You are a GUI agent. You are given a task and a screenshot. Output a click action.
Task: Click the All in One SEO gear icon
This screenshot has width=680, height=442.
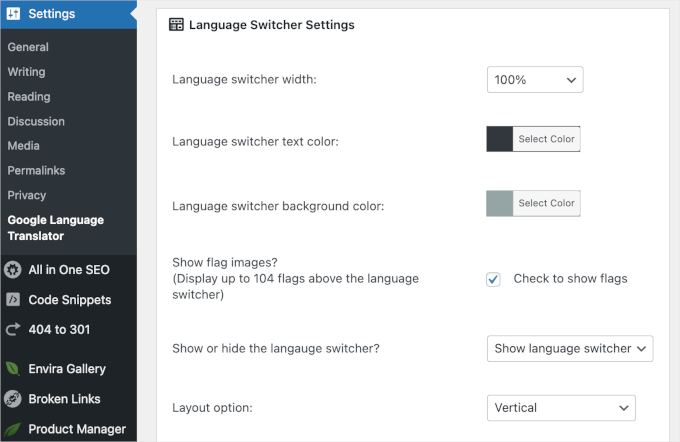13,269
